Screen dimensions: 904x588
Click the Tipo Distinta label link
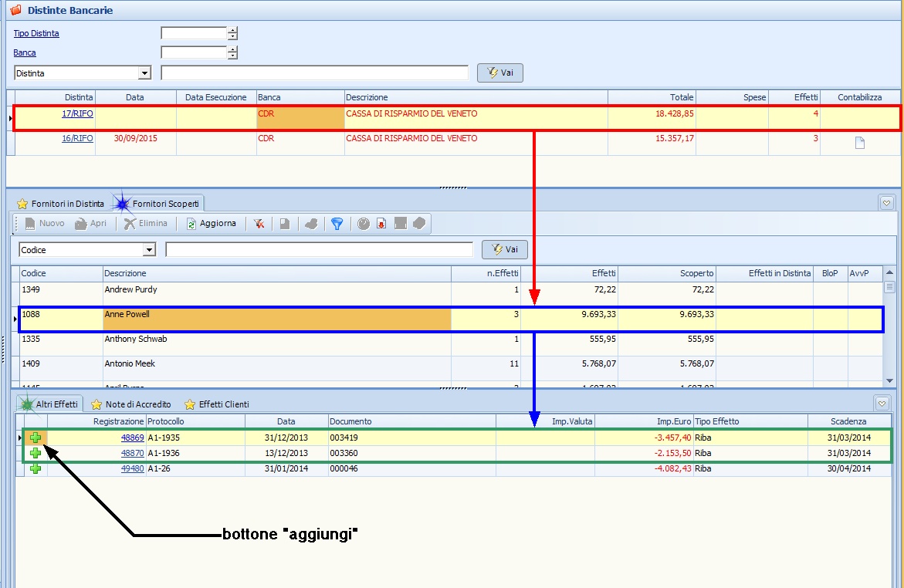[36, 33]
